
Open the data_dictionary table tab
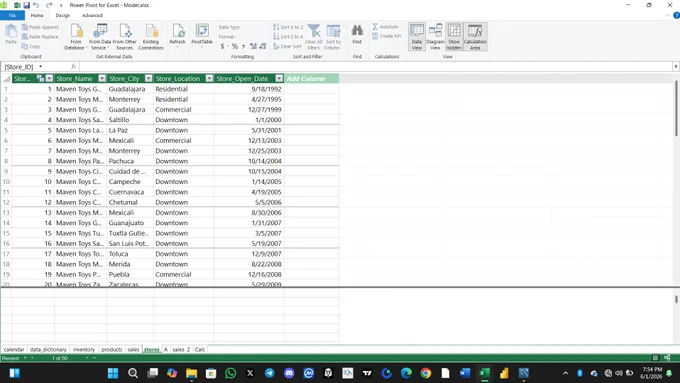48,350
